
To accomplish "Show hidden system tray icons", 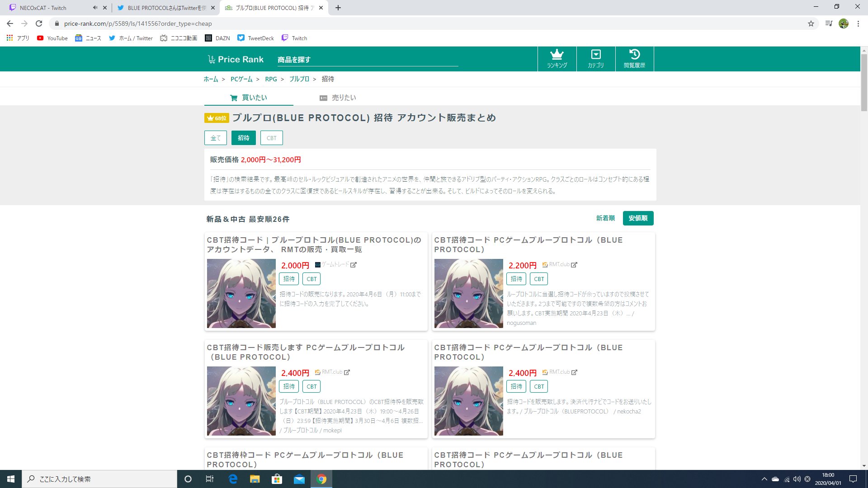I will (x=764, y=479).
